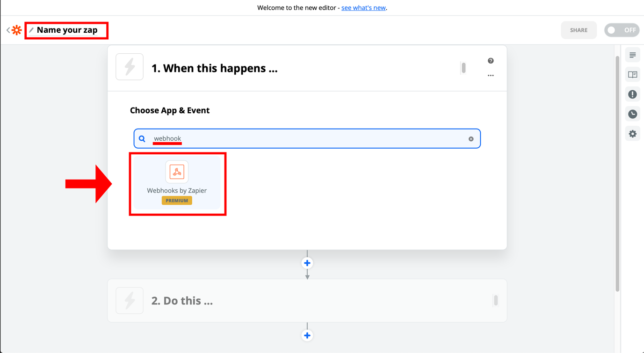The height and width of the screenshot is (353, 644).
Task: Open the book guide sidebar icon
Action: [x=633, y=75]
